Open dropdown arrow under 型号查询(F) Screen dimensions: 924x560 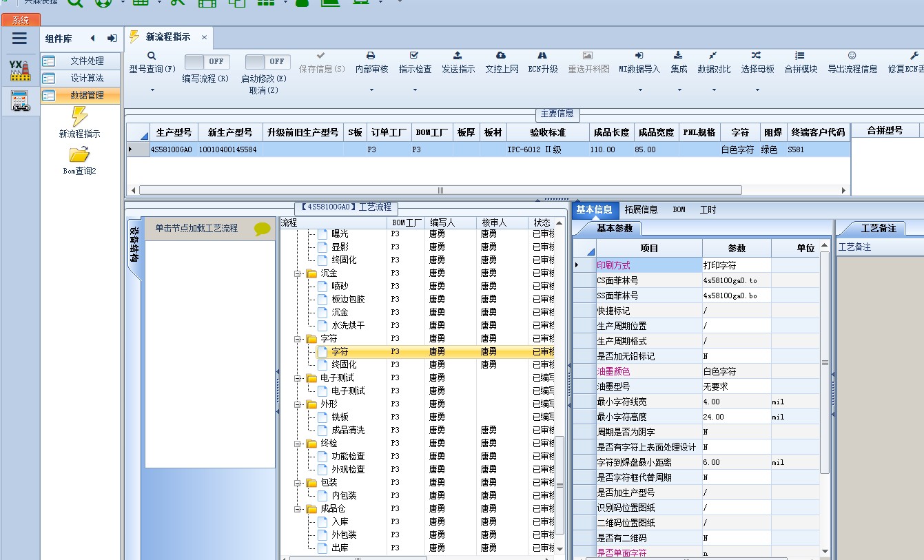pos(152,90)
